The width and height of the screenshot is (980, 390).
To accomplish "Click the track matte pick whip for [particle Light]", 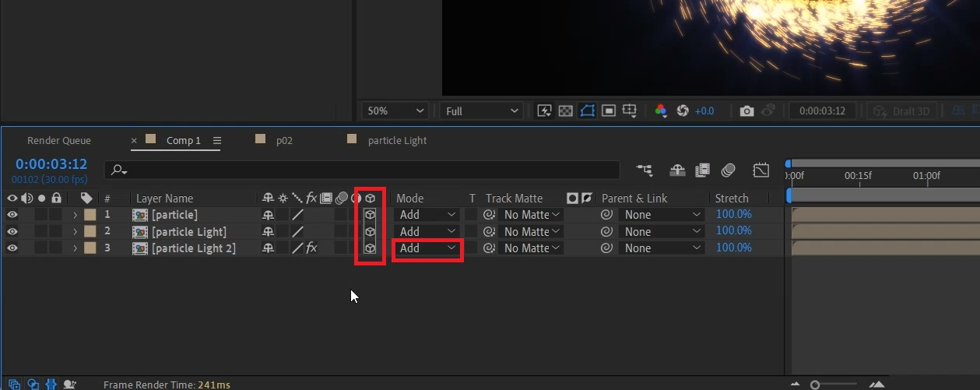I will pos(490,231).
